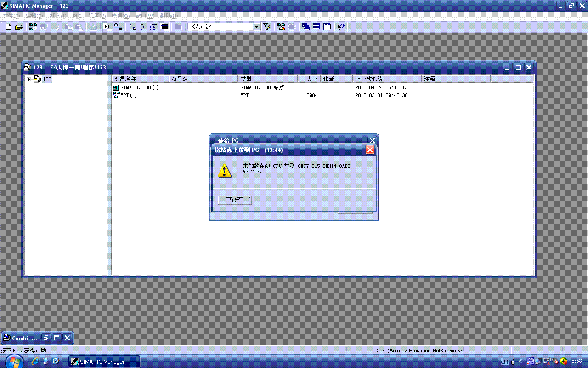Open the Configure Network toolbar icon
Viewport: 588px width, 368px height.
281,27
